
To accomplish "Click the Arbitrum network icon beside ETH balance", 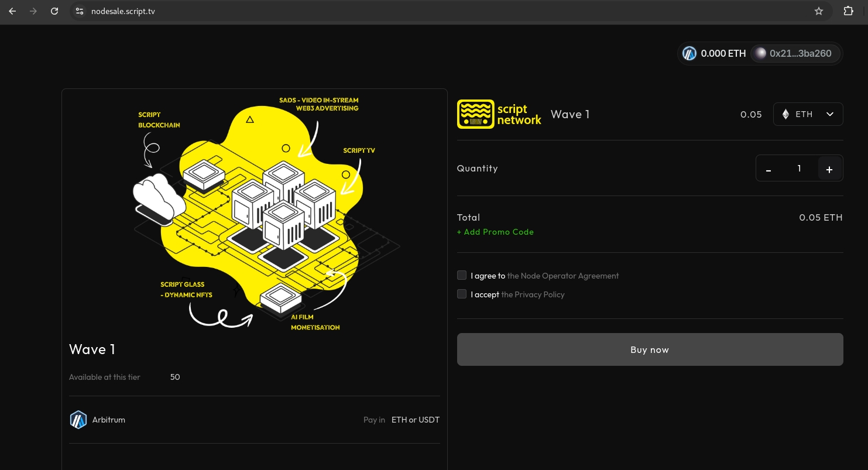I will (689, 53).
